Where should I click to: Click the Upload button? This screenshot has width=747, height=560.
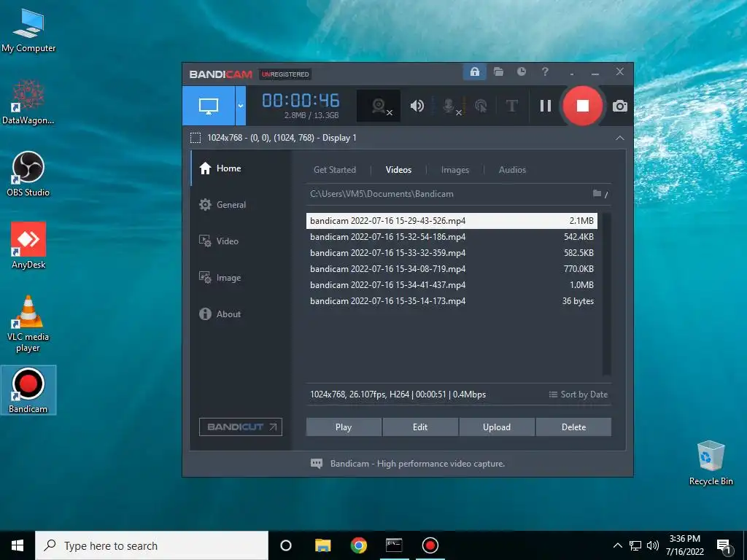click(x=497, y=427)
